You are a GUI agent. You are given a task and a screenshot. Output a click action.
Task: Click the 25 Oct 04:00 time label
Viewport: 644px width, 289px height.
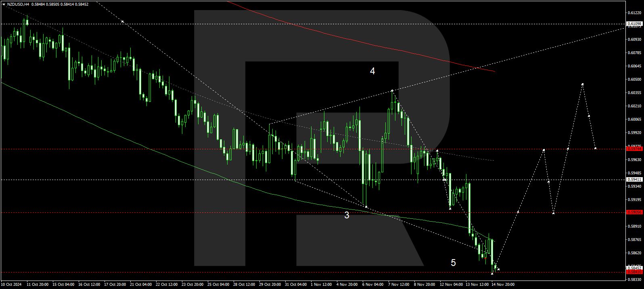click(218, 285)
